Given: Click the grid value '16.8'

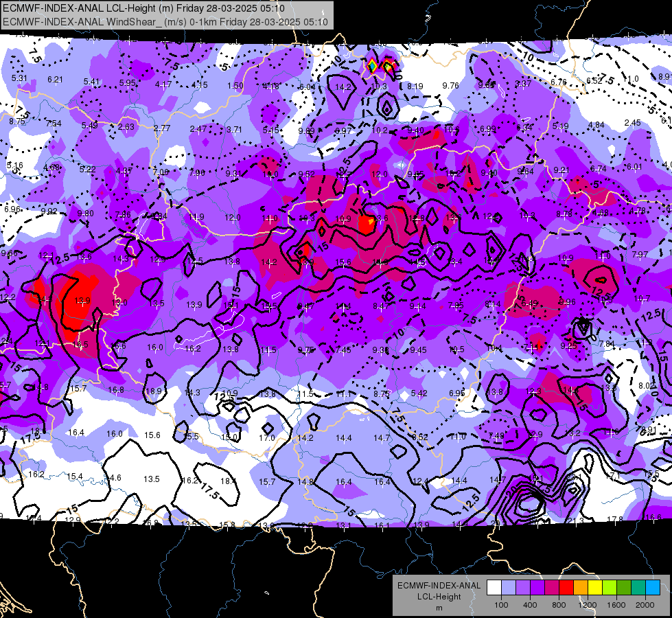Looking at the screenshot, I should (116, 390).
